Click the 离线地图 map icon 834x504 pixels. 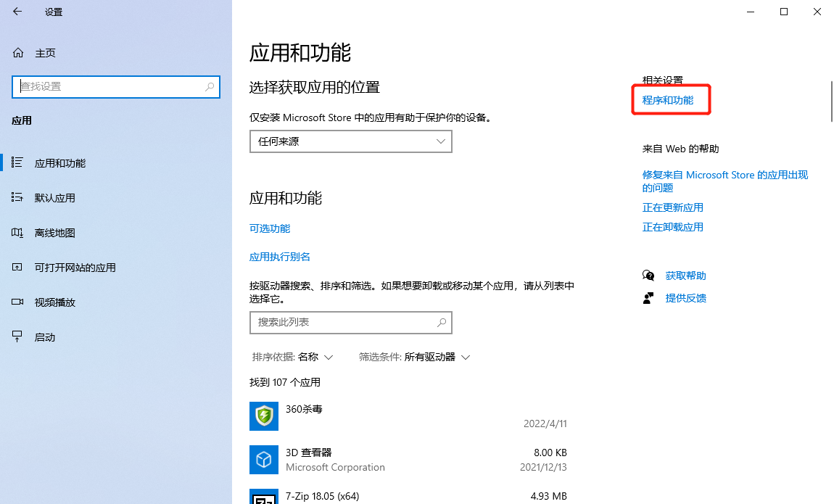point(17,233)
